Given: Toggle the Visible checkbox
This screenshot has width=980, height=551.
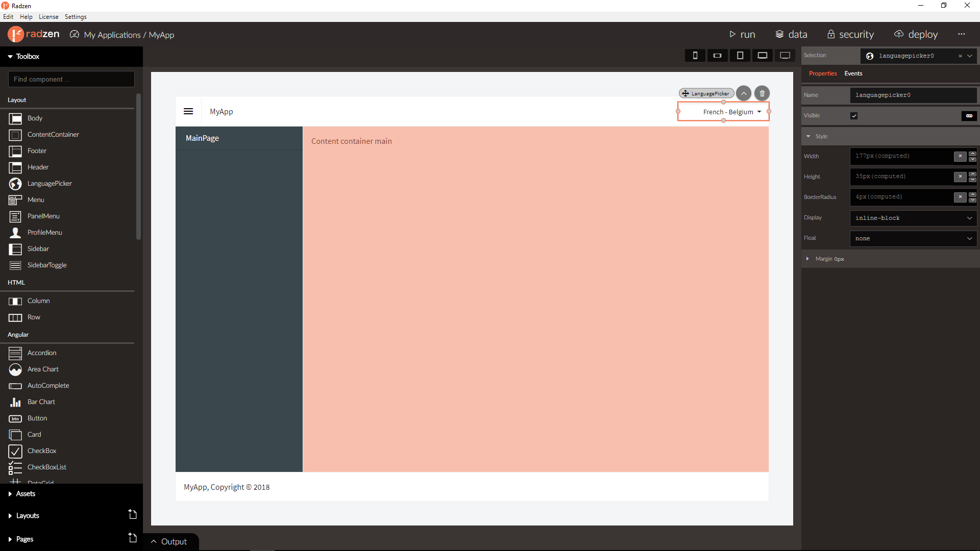Looking at the screenshot, I should [x=854, y=116].
